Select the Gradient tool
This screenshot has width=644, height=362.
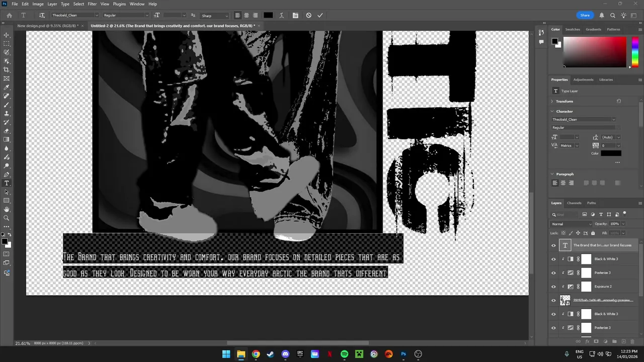coord(7,139)
